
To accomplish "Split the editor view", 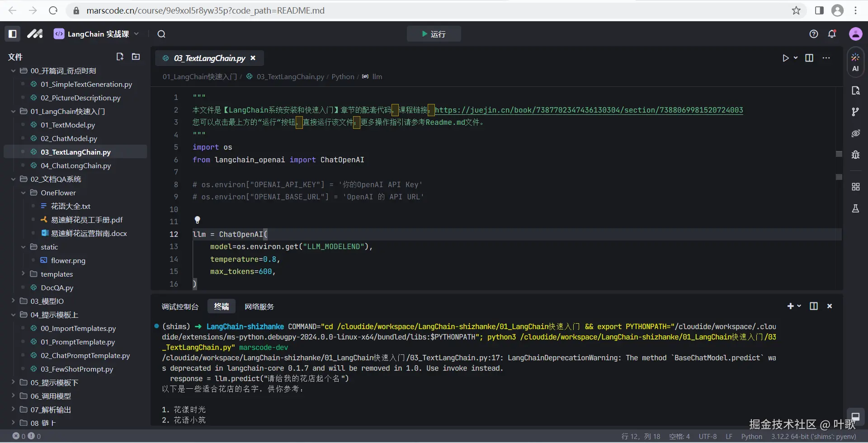I will tap(809, 58).
